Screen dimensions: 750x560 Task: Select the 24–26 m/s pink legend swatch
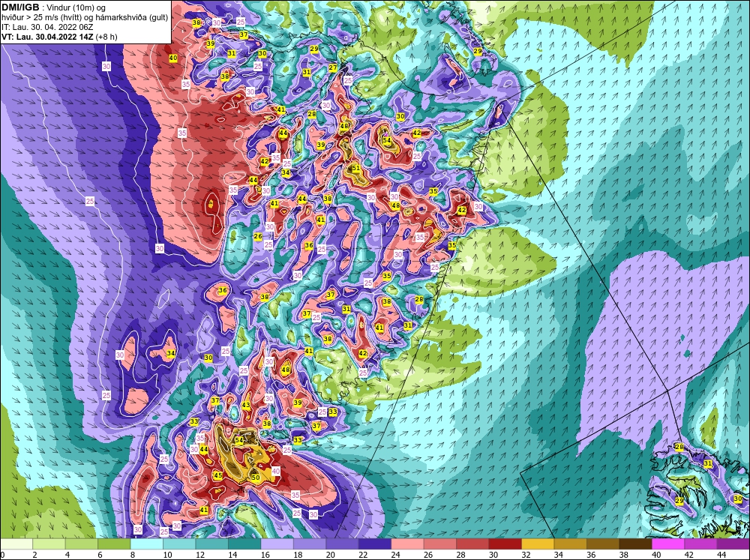407,544
